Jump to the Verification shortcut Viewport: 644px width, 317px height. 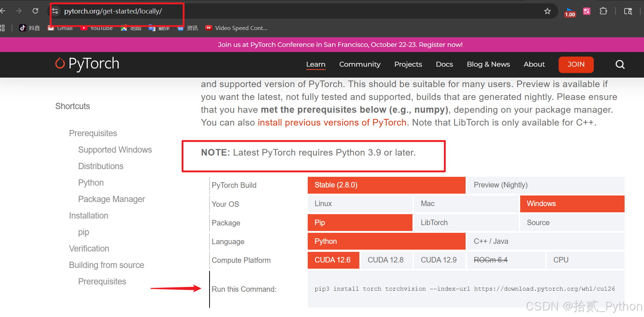pos(89,249)
